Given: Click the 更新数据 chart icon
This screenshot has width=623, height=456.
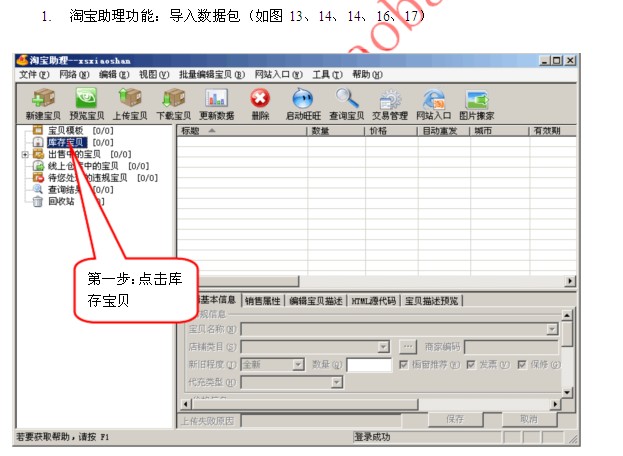Looking at the screenshot, I should pos(217,99).
